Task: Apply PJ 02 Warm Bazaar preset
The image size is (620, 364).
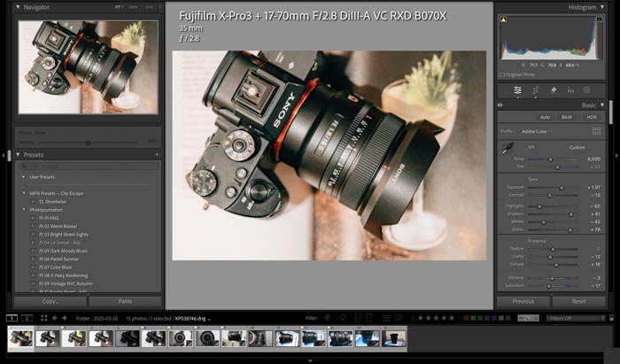Action: [58, 227]
